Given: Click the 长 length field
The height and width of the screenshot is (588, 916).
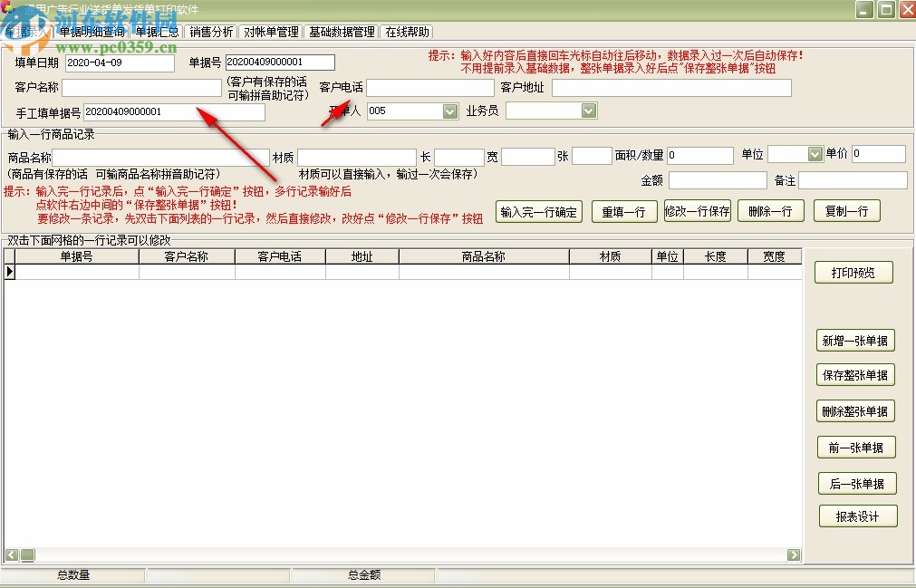Looking at the screenshot, I should coord(459,157).
